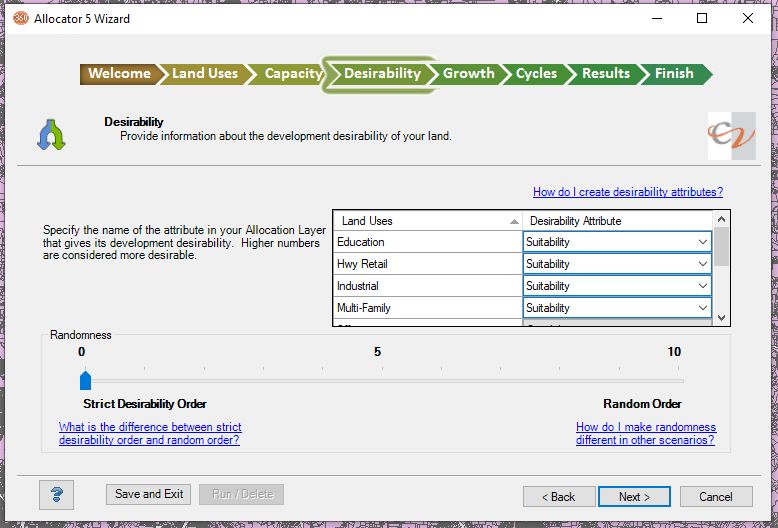Select the Desirability wizard step
Screen dimensions: 778x528
tap(382, 74)
